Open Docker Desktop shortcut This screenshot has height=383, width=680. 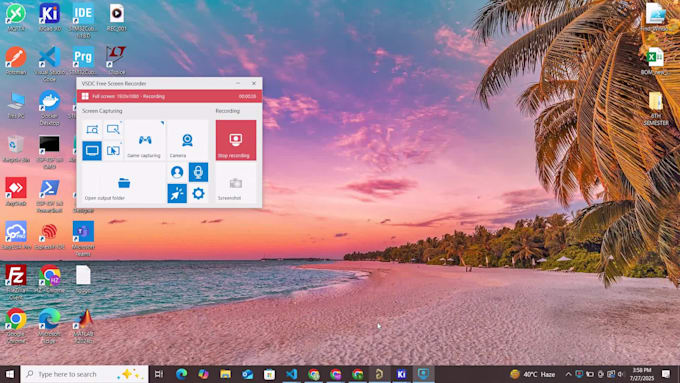[49, 108]
